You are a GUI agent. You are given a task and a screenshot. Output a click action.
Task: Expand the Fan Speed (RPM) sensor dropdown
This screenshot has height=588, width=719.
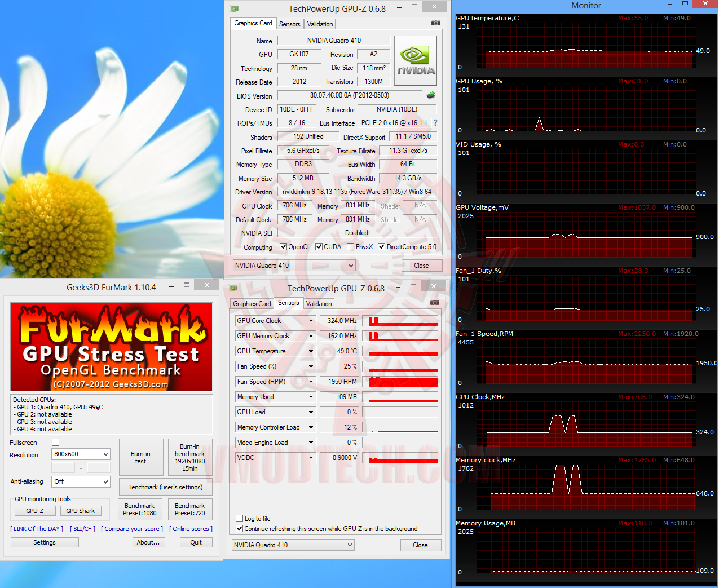311,382
